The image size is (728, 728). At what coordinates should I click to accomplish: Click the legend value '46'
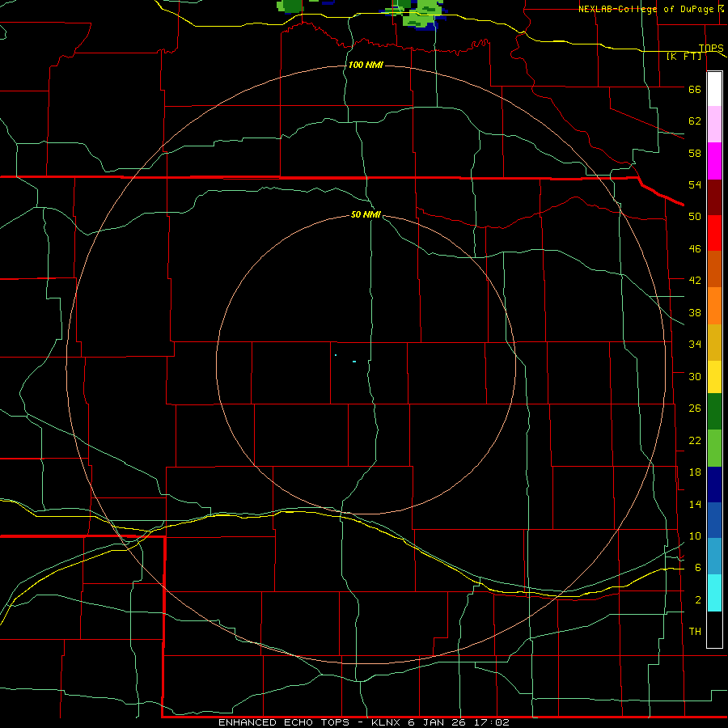point(695,249)
